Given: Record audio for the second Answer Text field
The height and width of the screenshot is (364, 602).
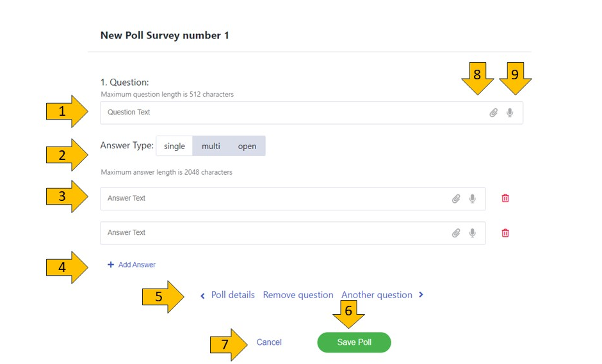Looking at the screenshot, I should click(473, 233).
